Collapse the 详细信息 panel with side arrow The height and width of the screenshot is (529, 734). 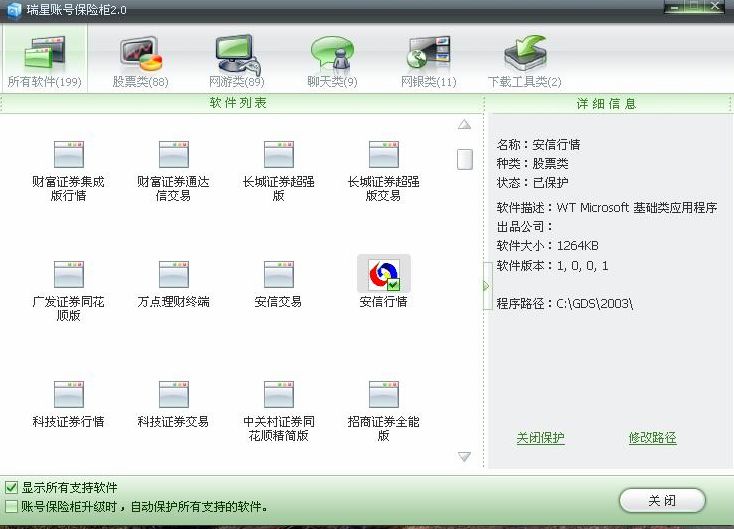487,286
